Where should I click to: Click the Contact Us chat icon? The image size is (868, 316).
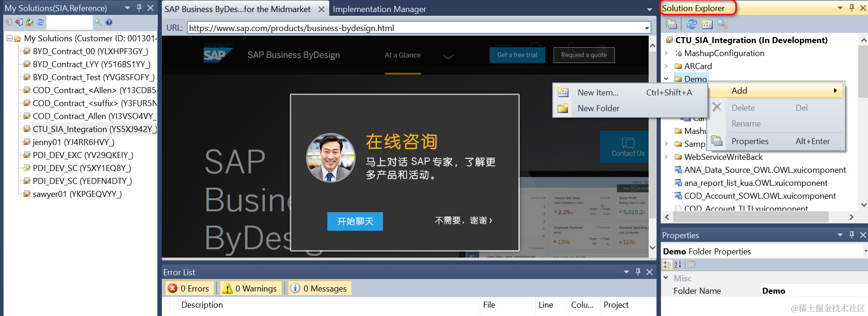click(628, 143)
